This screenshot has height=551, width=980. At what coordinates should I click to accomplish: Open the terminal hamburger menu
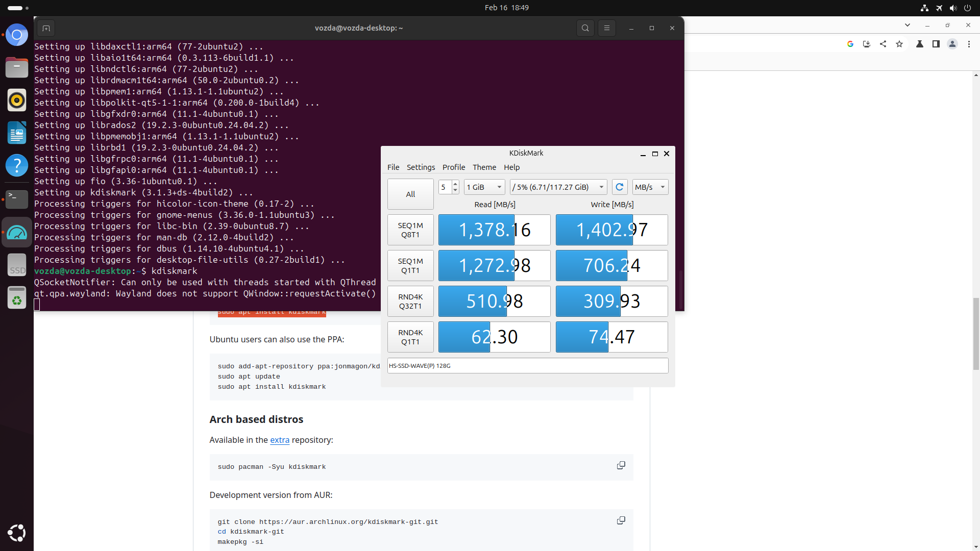tap(607, 28)
